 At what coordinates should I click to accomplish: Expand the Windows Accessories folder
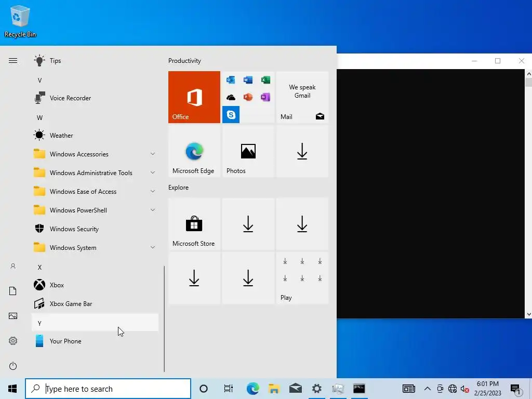(95, 154)
